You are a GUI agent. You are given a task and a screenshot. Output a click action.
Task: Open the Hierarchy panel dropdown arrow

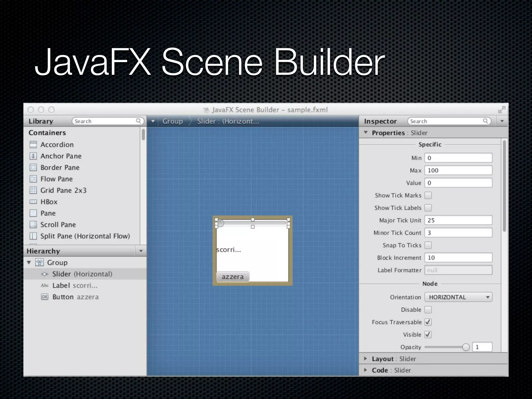tap(141, 251)
